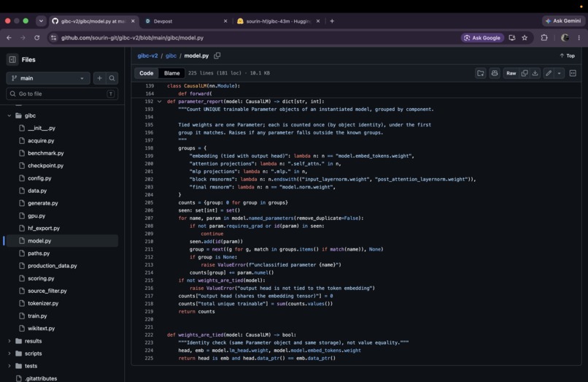Toggle symbols panel icon
This screenshot has height=382, width=588.
[x=573, y=73]
